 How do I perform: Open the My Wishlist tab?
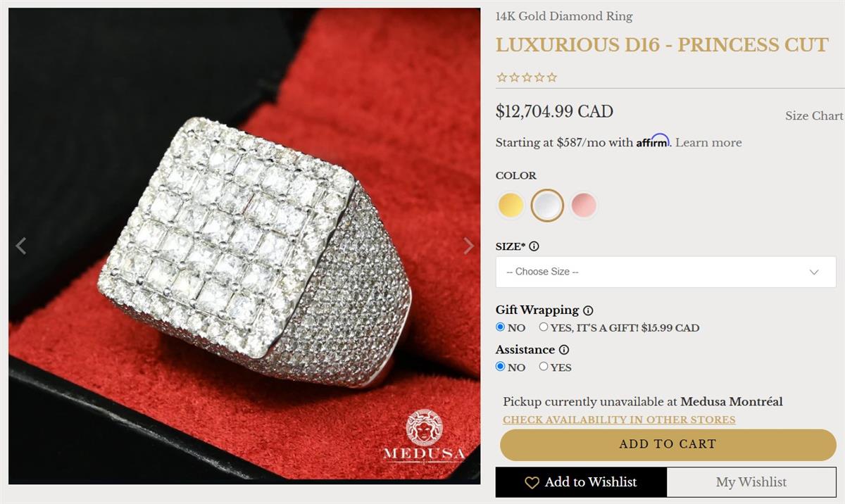751,482
